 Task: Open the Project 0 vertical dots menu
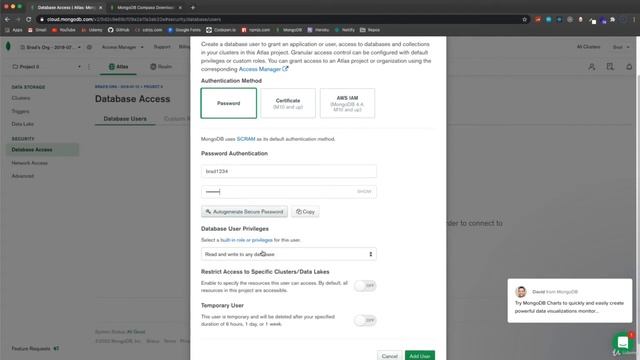click(89, 67)
